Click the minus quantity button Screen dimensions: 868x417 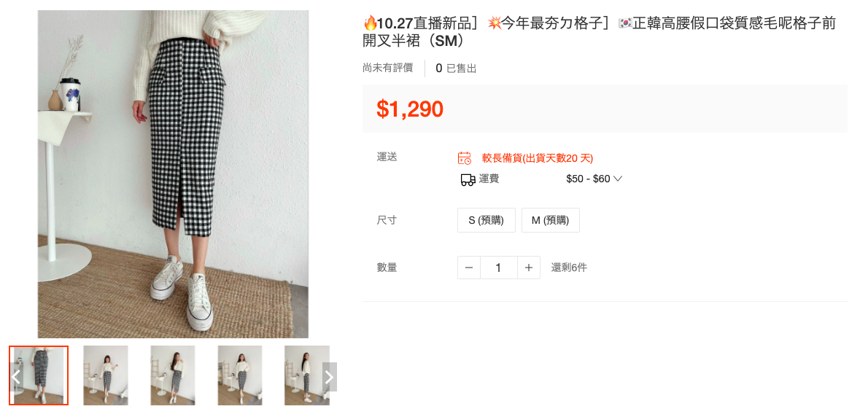pyautogui.click(x=469, y=268)
